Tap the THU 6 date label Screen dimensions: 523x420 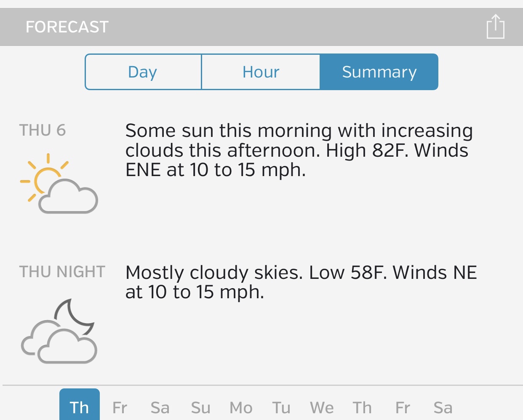pyautogui.click(x=43, y=131)
